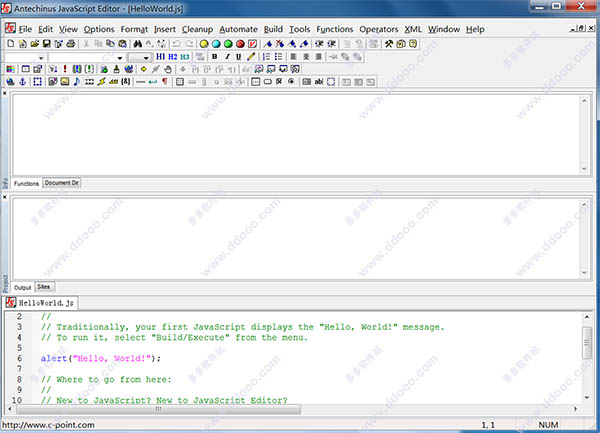Click the Open folder toolbar icon
The height and width of the screenshot is (433, 600).
coord(34,44)
